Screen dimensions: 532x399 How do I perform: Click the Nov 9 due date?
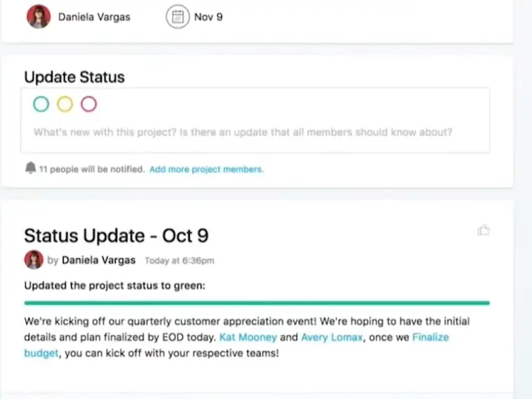(x=209, y=17)
